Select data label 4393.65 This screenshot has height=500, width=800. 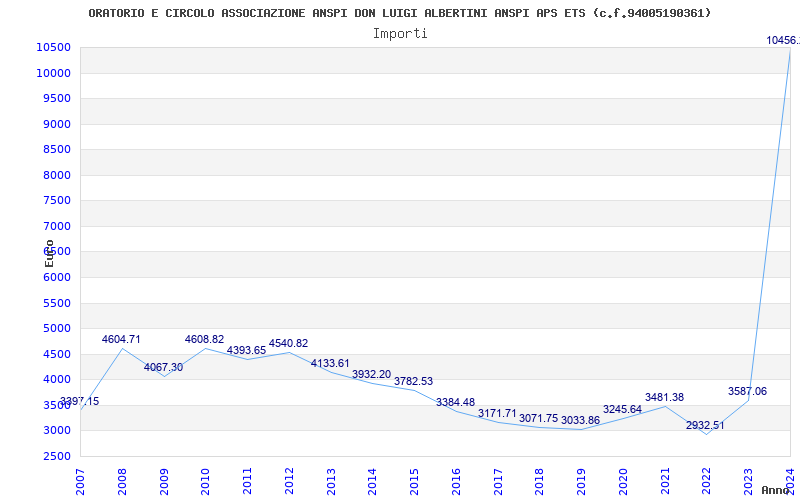[x=246, y=351]
